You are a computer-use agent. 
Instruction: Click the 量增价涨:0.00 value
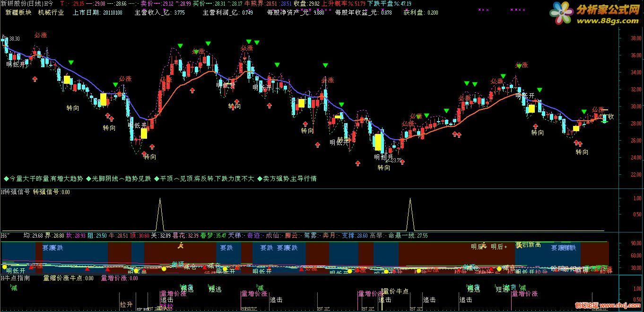(120, 278)
